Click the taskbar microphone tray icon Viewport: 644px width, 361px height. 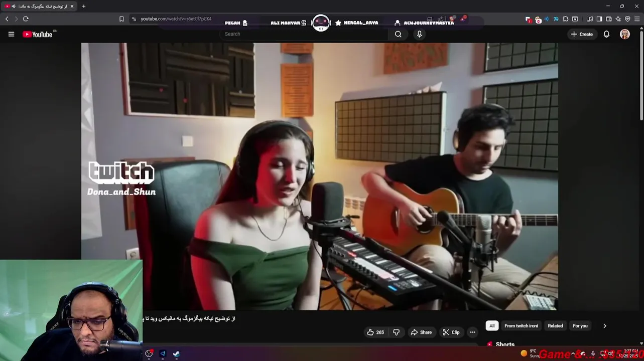tap(593, 353)
